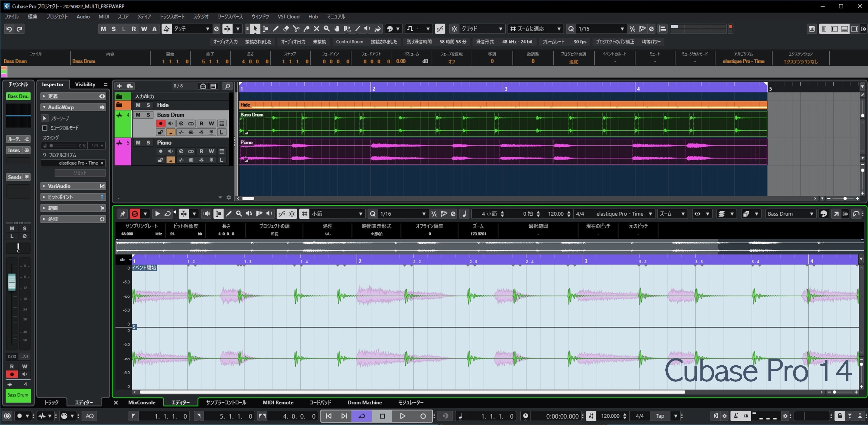Click the transport Stop button

[382, 416]
